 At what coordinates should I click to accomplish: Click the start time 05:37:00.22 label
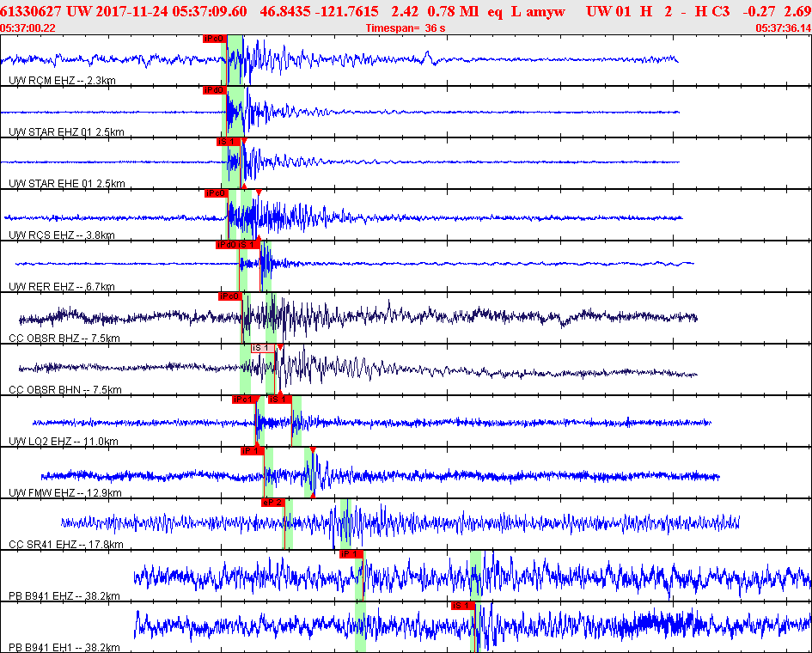tap(28, 28)
